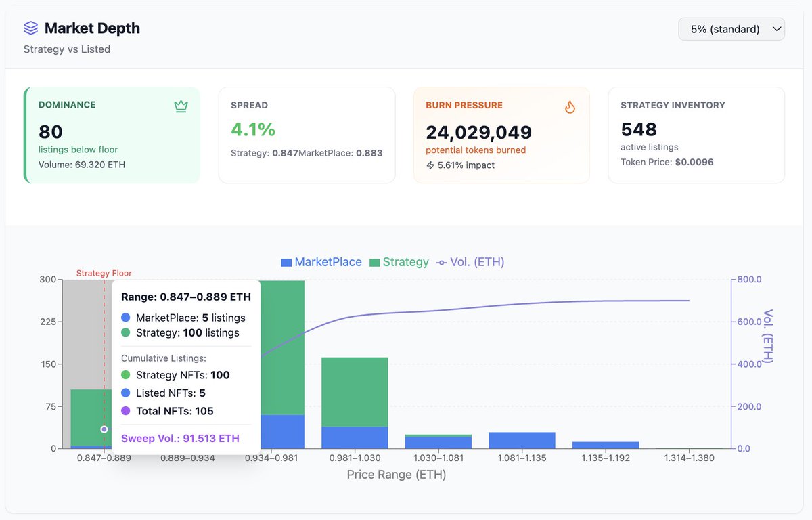
Task: Click the Sweep Vol. 91.513 ETH text
Action: click(x=181, y=439)
